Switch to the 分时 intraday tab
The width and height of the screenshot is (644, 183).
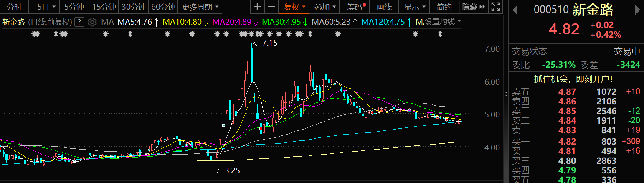pos(14,7)
